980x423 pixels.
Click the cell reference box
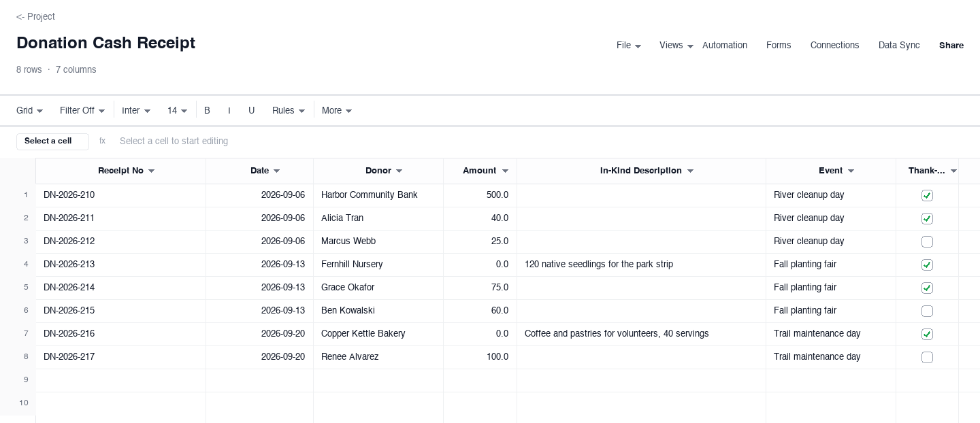click(52, 141)
